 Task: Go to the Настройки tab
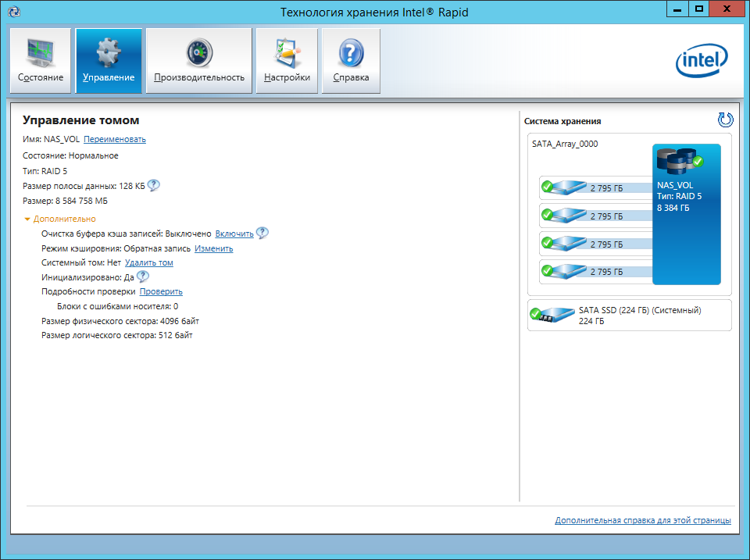(x=287, y=60)
